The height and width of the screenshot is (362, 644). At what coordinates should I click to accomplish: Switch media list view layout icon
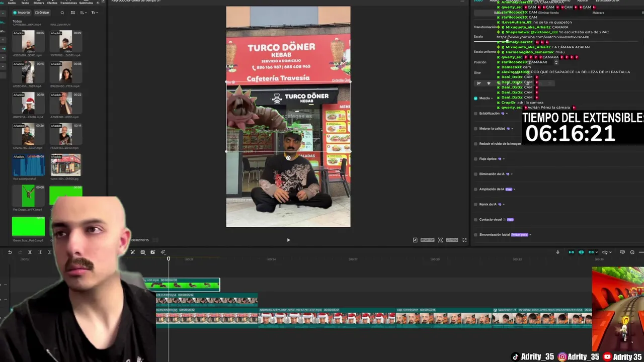[x=73, y=13]
